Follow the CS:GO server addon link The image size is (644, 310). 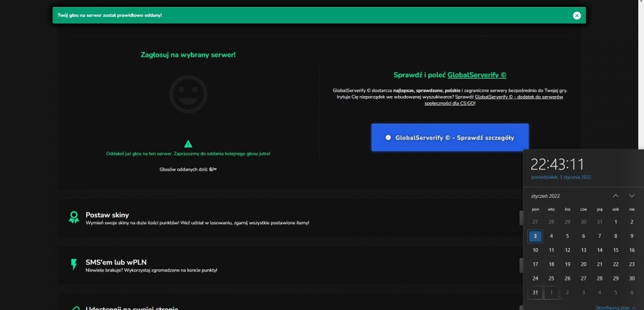[x=494, y=101]
